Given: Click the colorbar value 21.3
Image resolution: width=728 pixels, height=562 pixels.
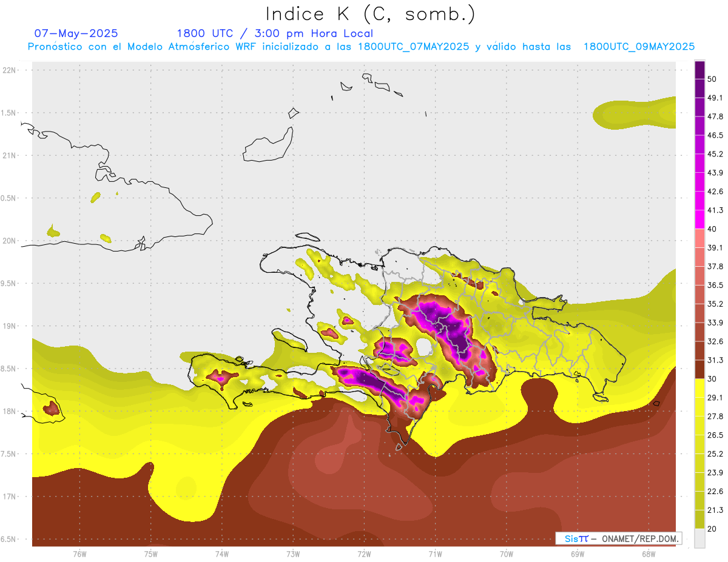Looking at the screenshot, I should tap(715, 510).
